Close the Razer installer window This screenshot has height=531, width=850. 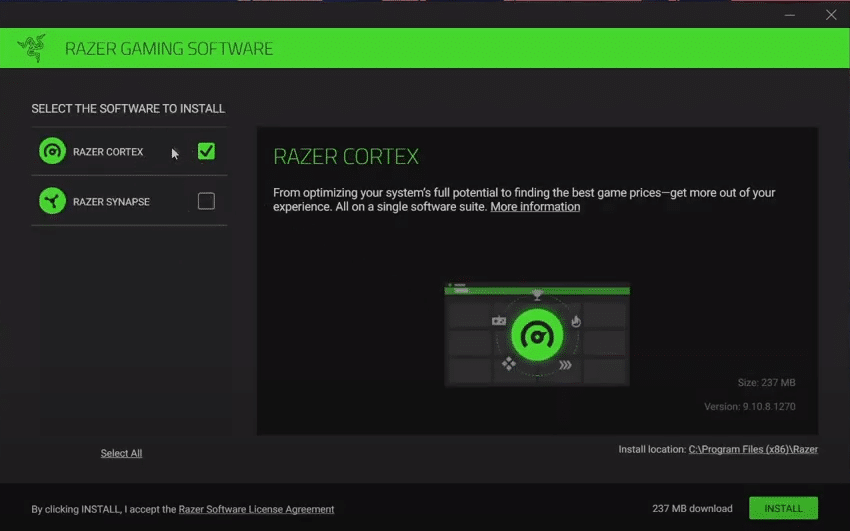(831, 15)
